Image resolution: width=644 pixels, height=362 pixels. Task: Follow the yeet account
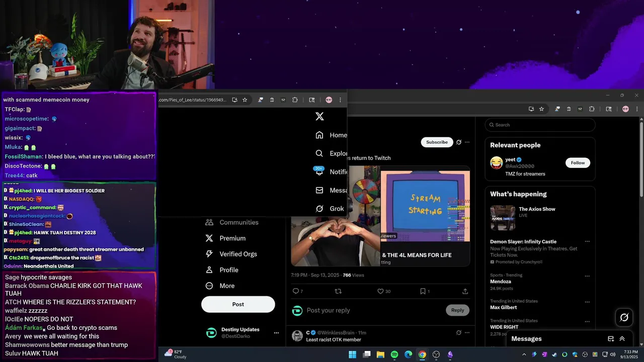click(578, 162)
